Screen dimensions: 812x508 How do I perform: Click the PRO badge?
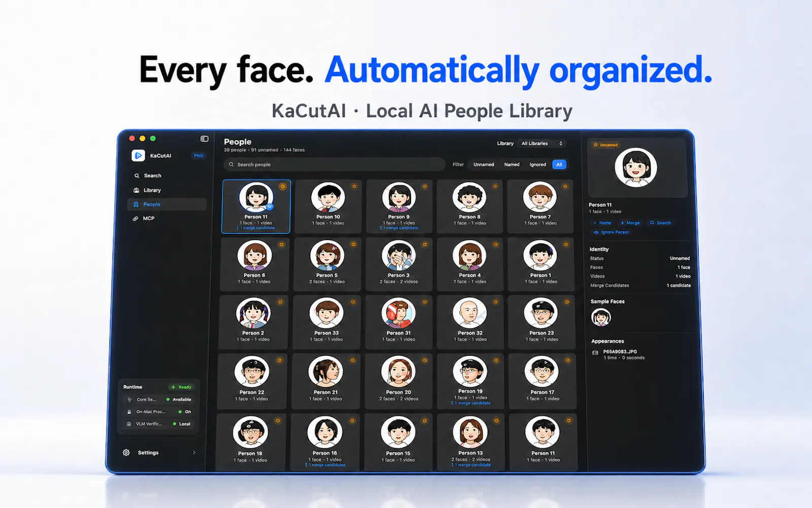[198, 156]
